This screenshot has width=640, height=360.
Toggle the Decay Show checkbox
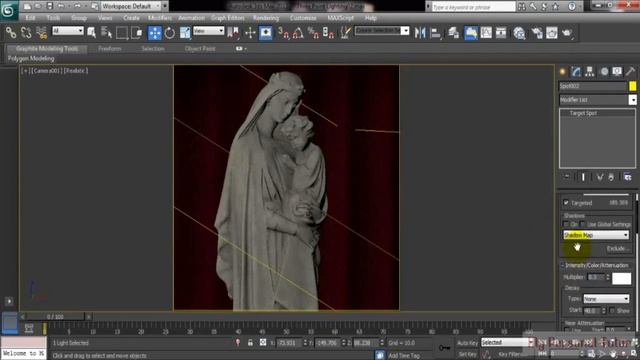(x=612, y=311)
